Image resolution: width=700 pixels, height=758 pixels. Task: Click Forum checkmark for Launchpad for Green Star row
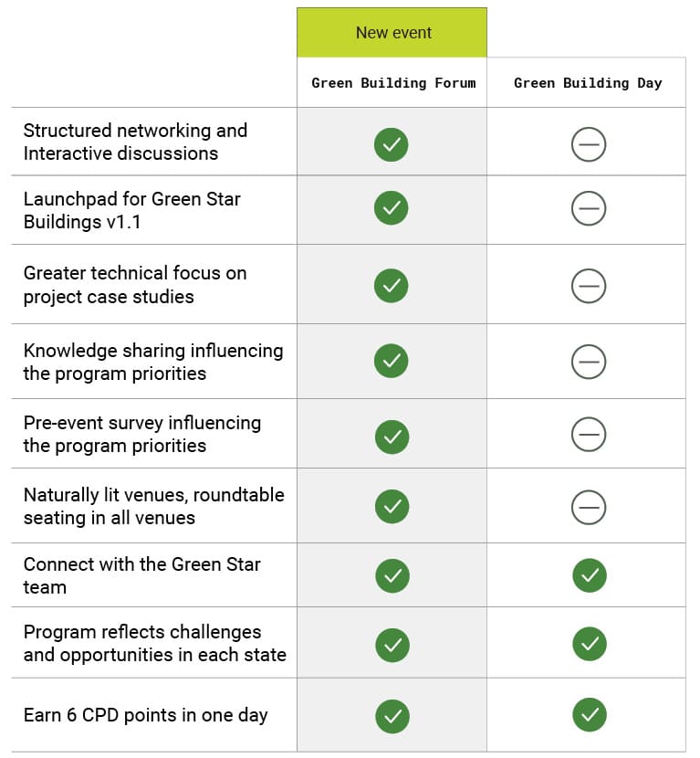(391, 208)
